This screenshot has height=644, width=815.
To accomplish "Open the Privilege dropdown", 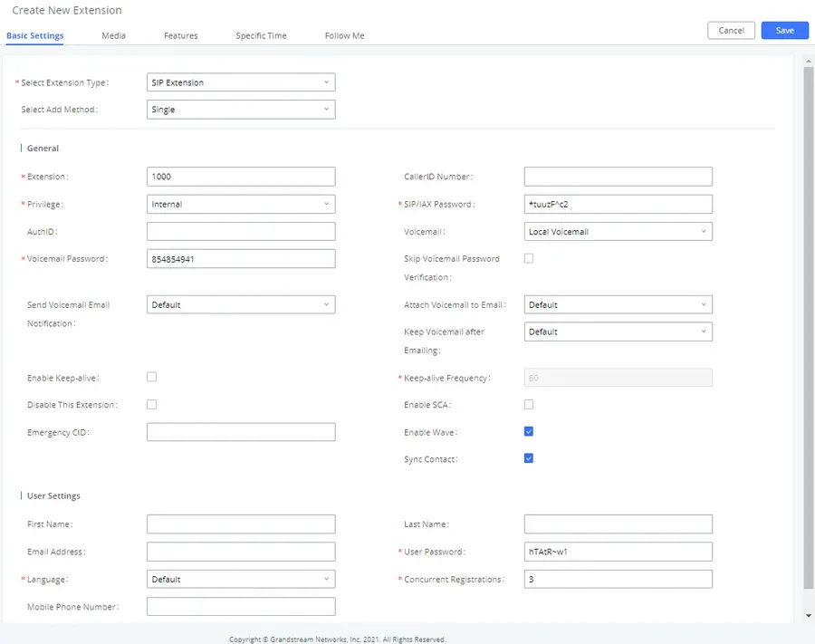I will pos(241,204).
